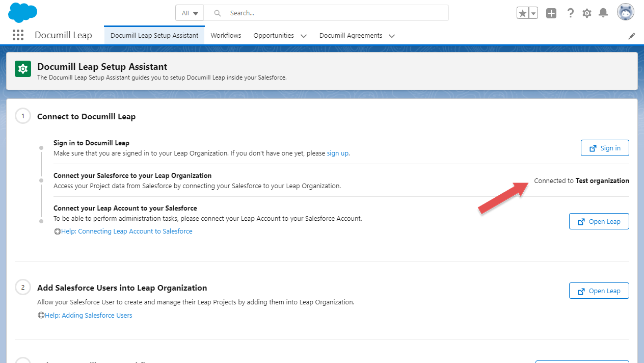Click the Salesforce cloud logo
This screenshot has width=644, height=363.
[x=23, y=12]
